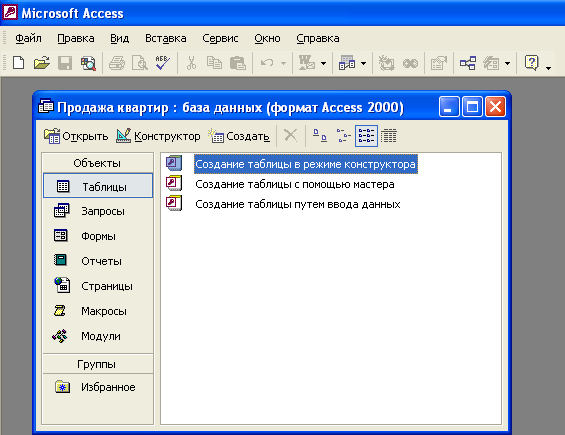Open the Справка menu
The height and width of the screenshot is (435, 565).
(x=317, y=38)
